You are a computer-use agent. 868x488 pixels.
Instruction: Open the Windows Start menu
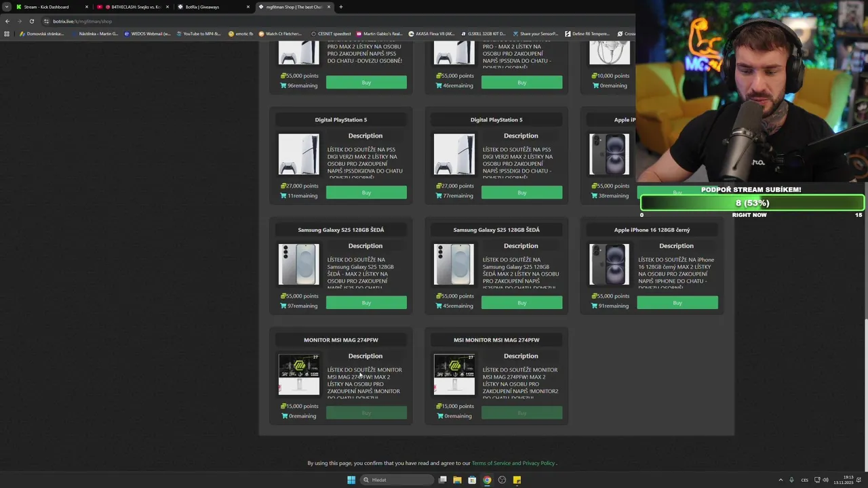(x=351, y=480)
